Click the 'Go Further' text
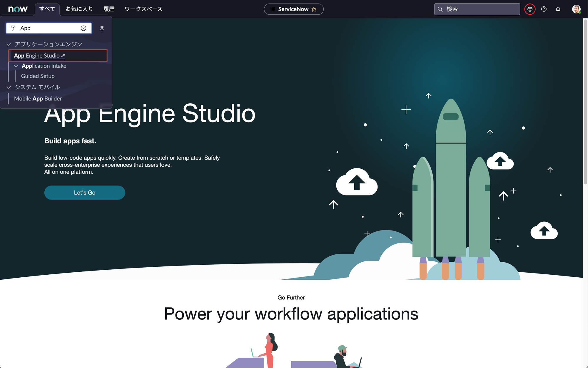588x368 pixels. point(291,298)
